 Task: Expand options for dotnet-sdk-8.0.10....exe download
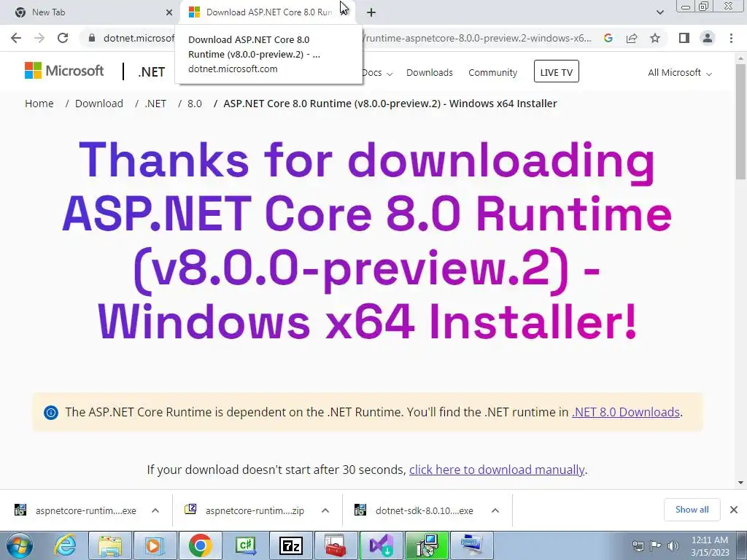495,510
